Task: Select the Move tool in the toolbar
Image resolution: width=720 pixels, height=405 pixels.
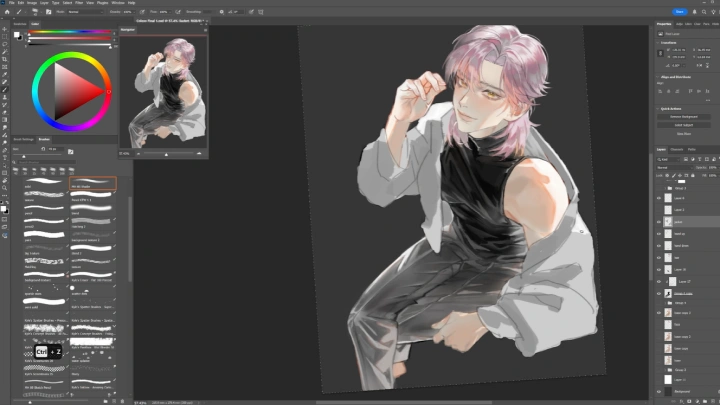Action: (x=5, y=29)
